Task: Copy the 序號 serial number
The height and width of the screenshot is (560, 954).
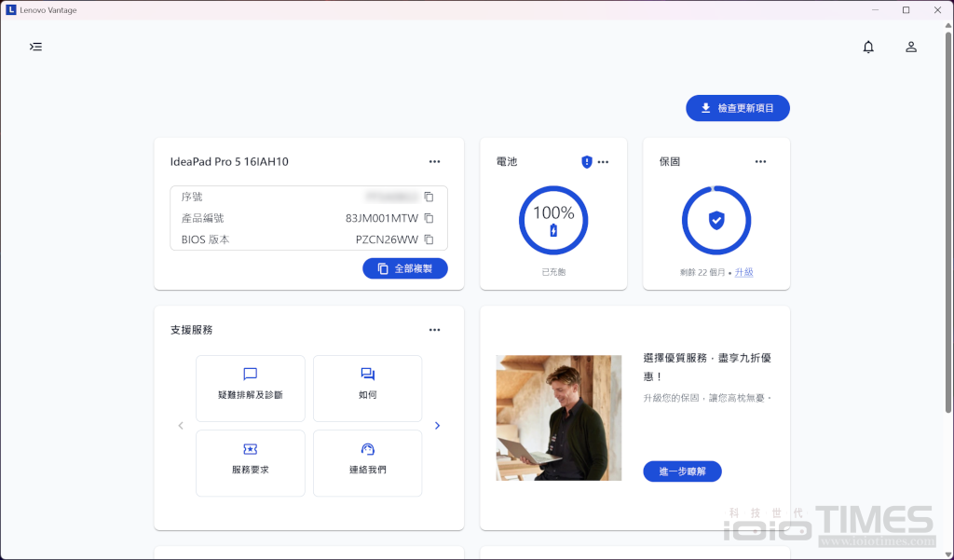Action: 429,197
